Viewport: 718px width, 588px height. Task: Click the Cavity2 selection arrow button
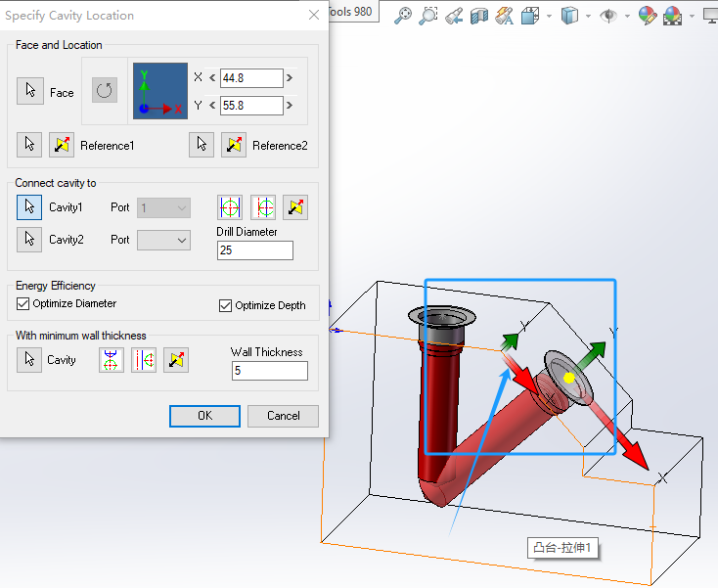click(x=29, y=240)
